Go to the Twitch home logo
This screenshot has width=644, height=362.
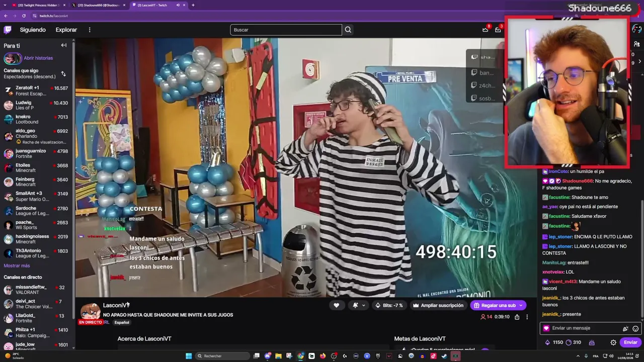pyautogui.click(x=8, y=30)
